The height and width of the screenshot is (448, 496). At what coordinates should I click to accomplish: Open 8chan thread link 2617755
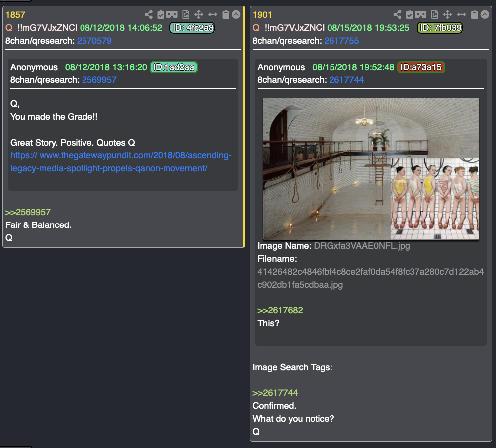[x=341, y=41]
